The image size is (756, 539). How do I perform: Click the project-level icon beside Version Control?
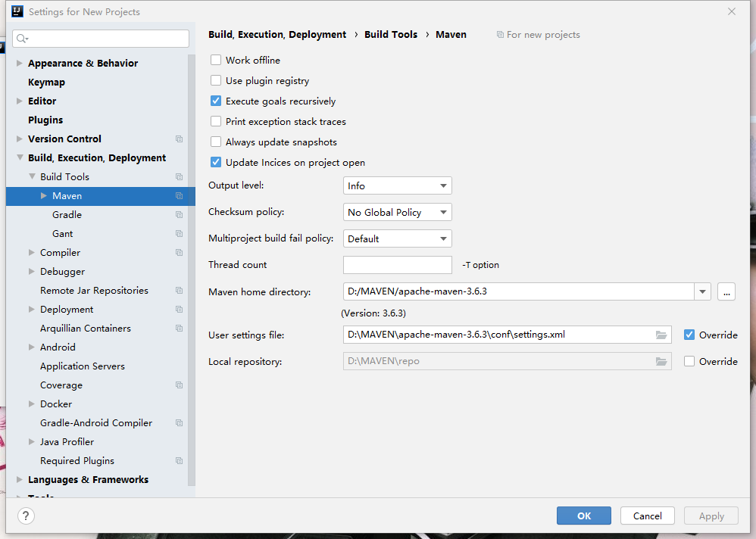[x=179, y=139]
